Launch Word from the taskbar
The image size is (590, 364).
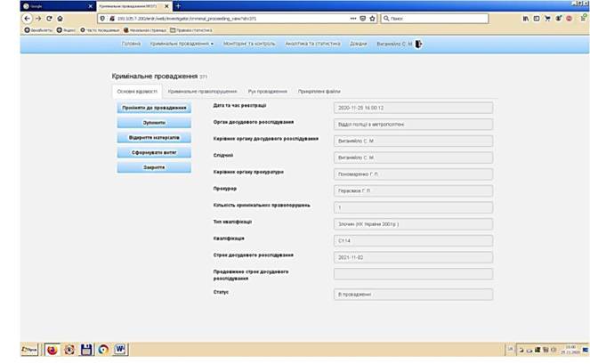120,350
